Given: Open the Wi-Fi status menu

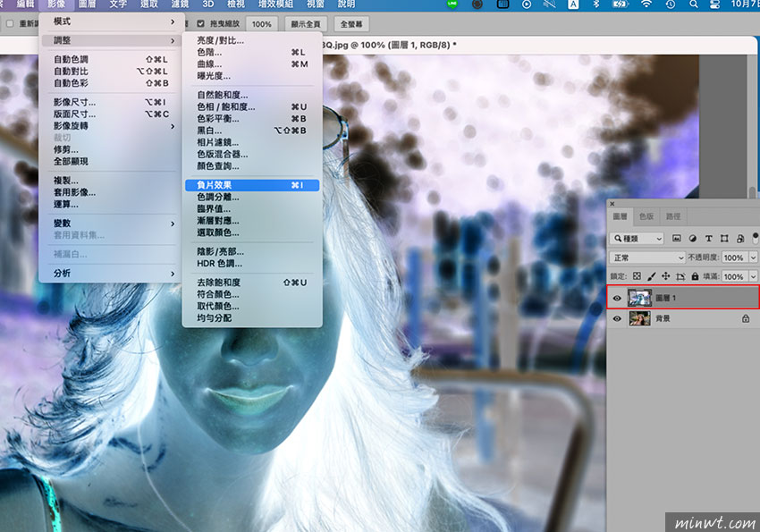Looking at the screenshot, I should pyautogui.click(x=646, y=4).
